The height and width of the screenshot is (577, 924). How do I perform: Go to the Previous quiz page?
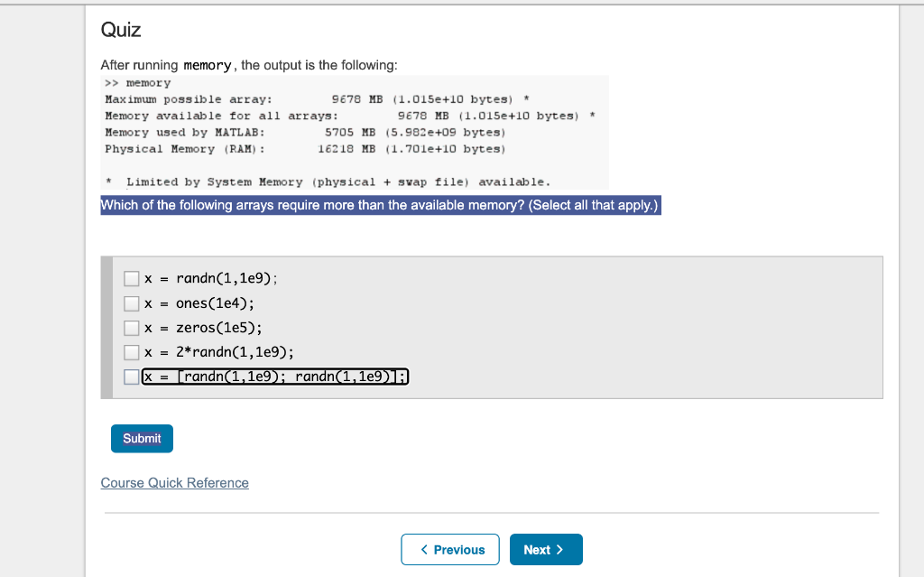449,549
